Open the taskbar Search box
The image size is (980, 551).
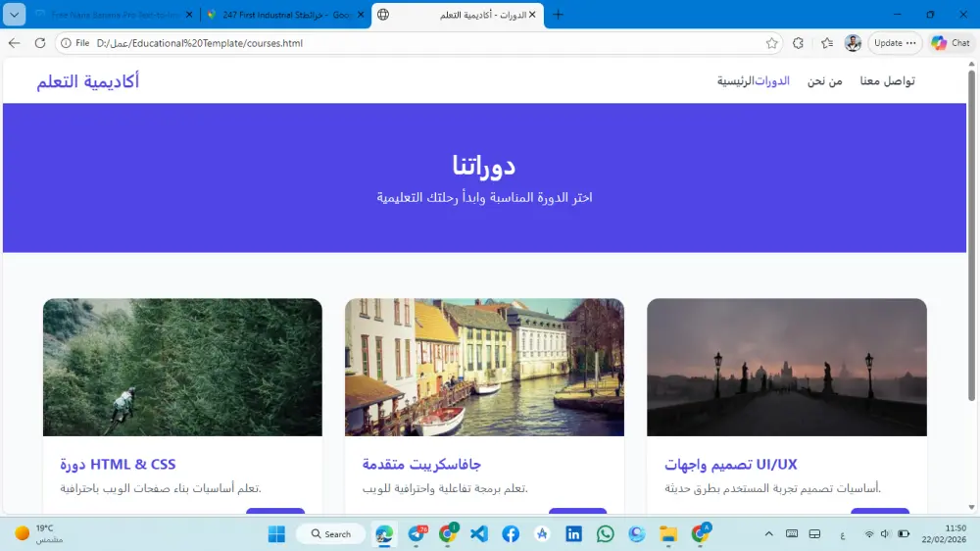pyautogui.click(x=330, y=534)
